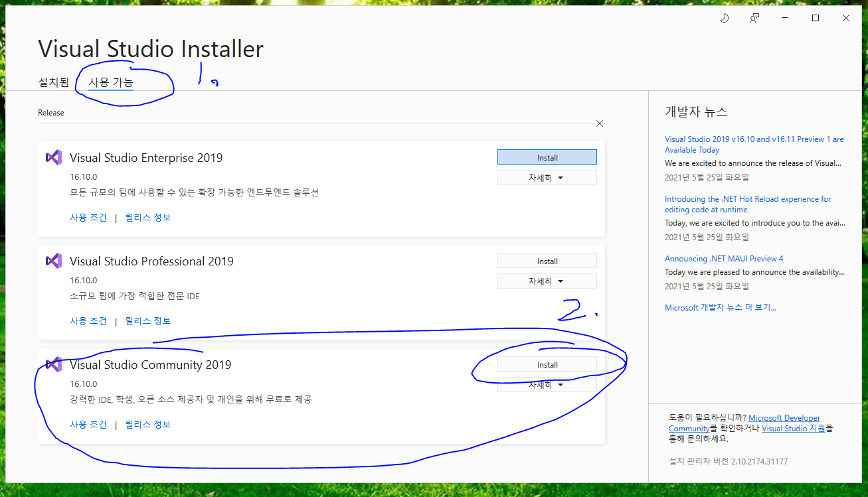
Task: Click the 설치 관리자 버전 2.10.2174.31177 text
Action: [728, 461]
